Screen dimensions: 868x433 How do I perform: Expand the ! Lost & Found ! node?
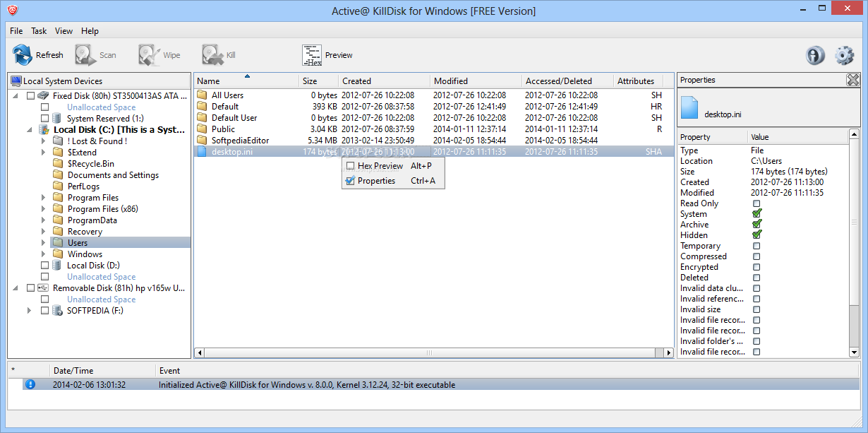pyautogui.click(x=43, y=141)
